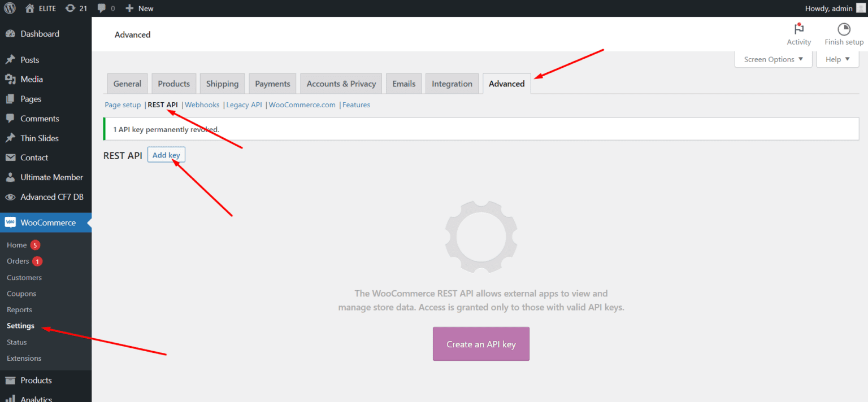This screenshot has width=868, height=402.
Task: Select the Advanced settings tab
Action: pos(506,84)
